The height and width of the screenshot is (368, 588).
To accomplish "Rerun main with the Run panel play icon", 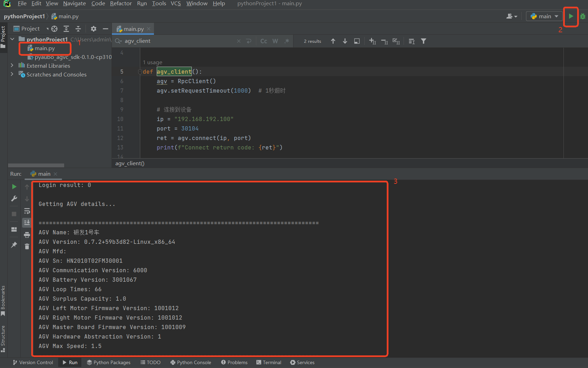I will click(x=14, y=187).
